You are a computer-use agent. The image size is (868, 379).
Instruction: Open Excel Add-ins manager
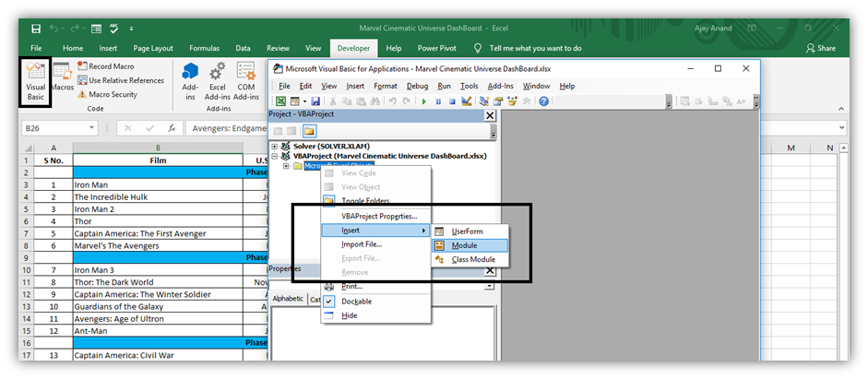(217, 81)
